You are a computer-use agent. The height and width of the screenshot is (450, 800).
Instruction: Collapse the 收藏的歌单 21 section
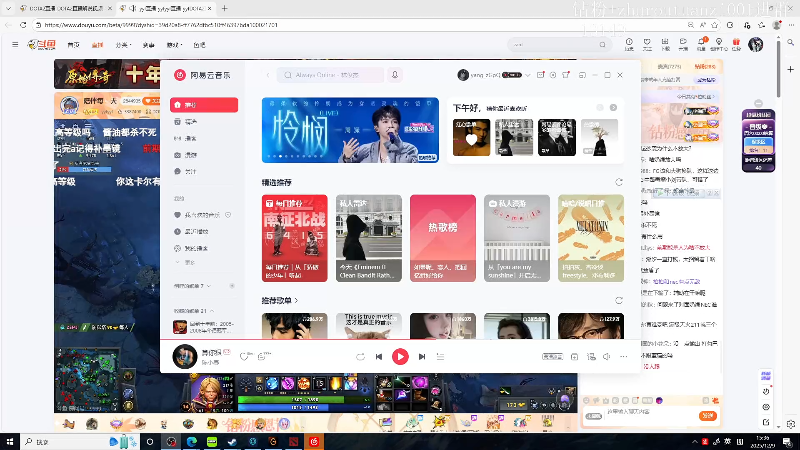coord(194,310)
